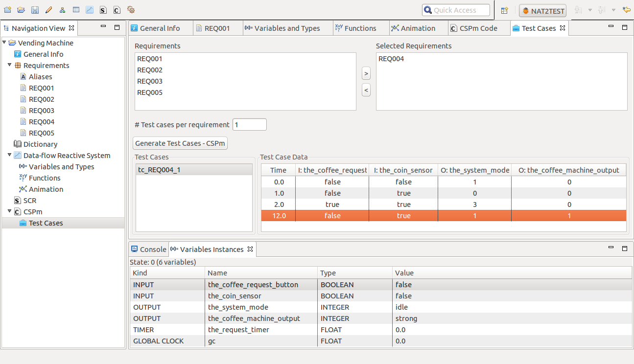This screenshot has height=364, width=634.
Task: Select the the_coin_sensor variable row
Action: (381, 296)
